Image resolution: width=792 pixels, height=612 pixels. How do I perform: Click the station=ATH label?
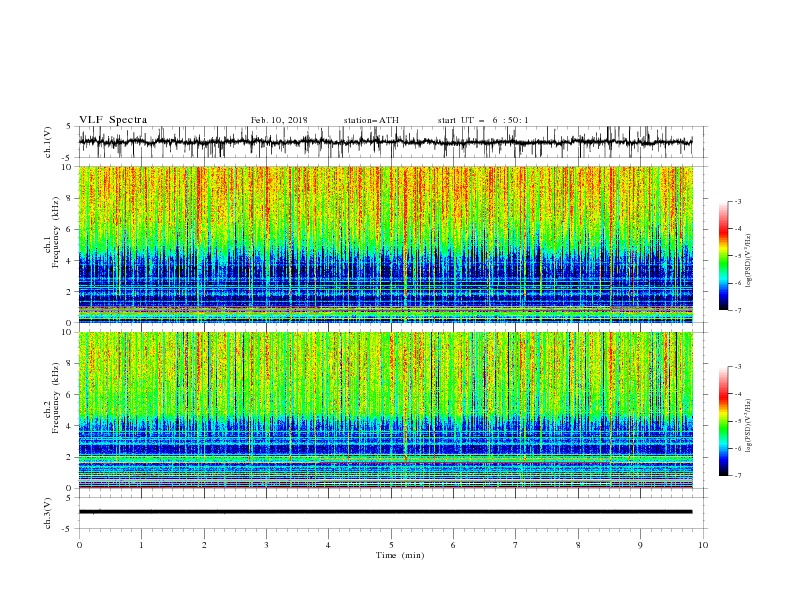pos(371,120)
